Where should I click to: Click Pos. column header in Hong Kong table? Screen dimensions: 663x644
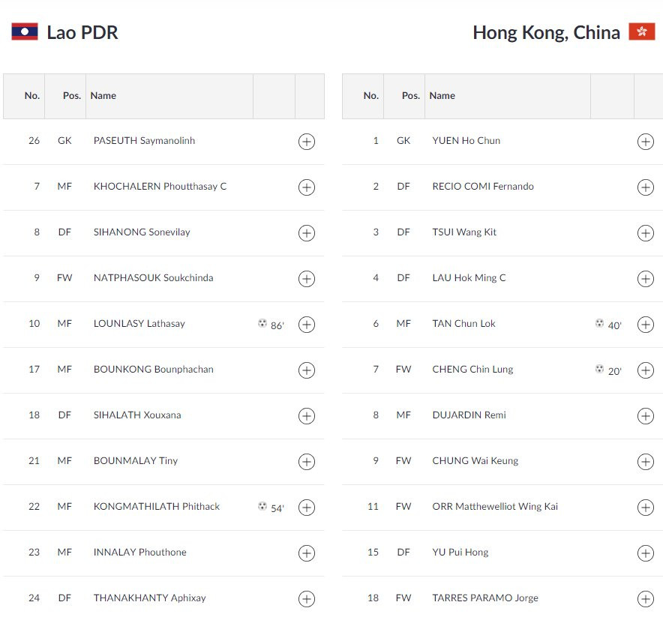(410, 96)
